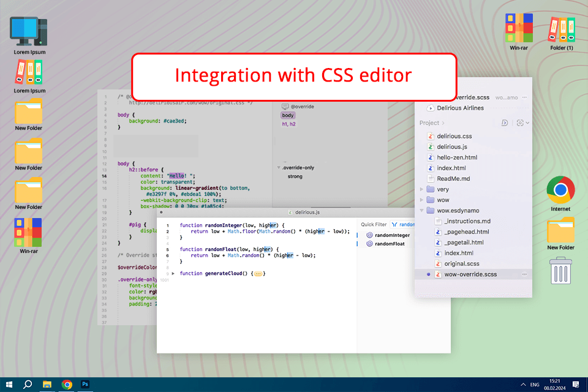Click line number 14 in CSS gutter
Image resolution: width=588 pixels, height=392 pixels.
(x=104, y=176)
